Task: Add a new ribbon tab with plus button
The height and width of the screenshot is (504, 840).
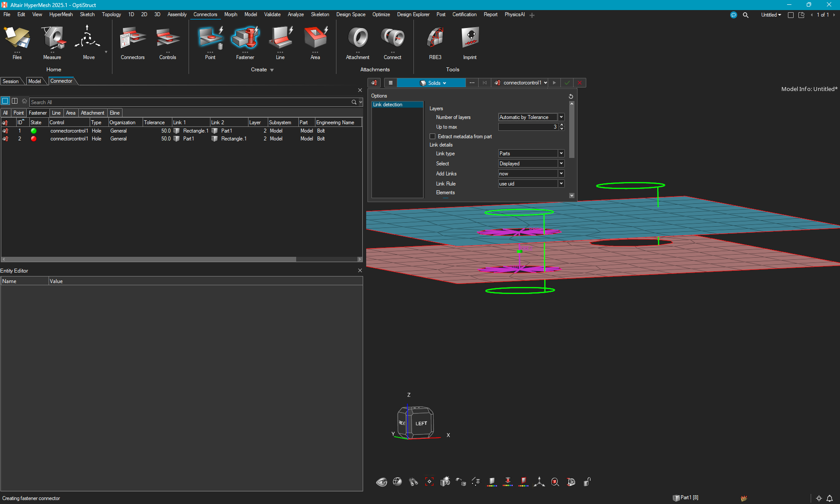Action: click(x=532, y=15)
